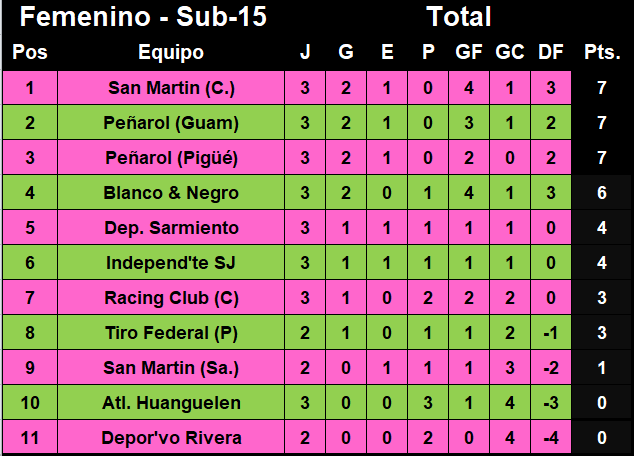The image size is (634, 456).
Task: Click Depor'vo Rivera team name
Action: (x=171, y=437)
